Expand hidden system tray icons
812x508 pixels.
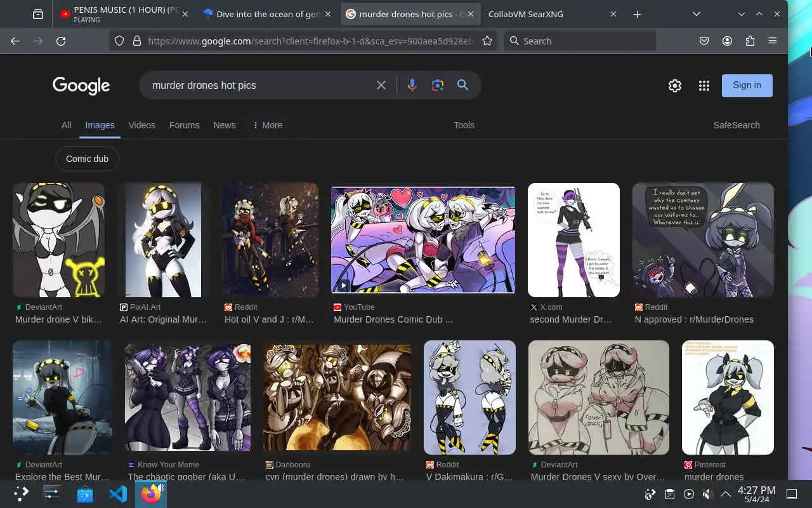tap(726, 494)
